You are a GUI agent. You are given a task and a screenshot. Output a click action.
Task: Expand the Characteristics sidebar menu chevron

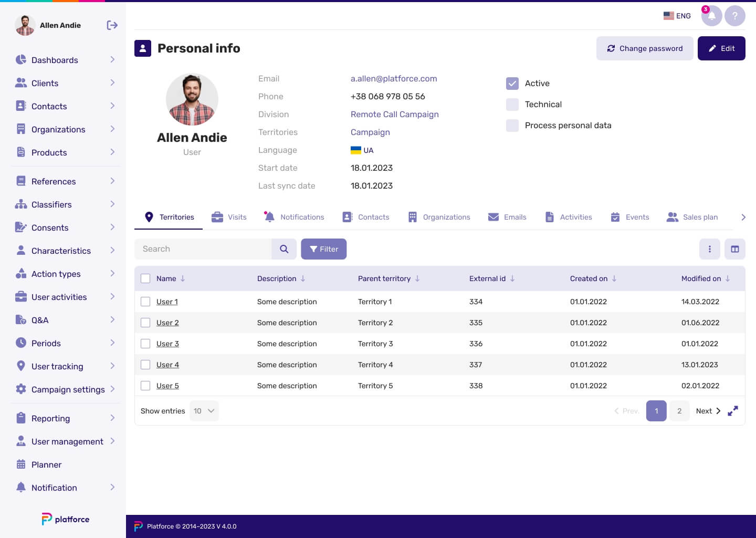coord(112,250)
